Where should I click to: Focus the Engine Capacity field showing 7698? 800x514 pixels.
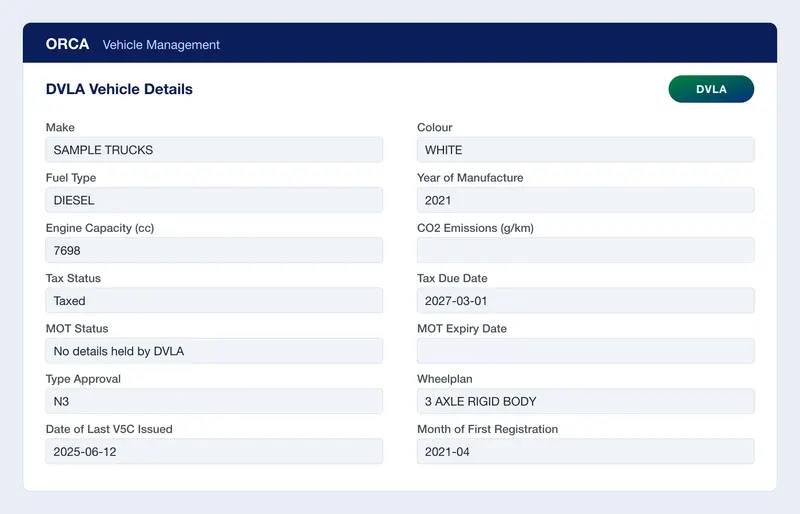[214, 250]
